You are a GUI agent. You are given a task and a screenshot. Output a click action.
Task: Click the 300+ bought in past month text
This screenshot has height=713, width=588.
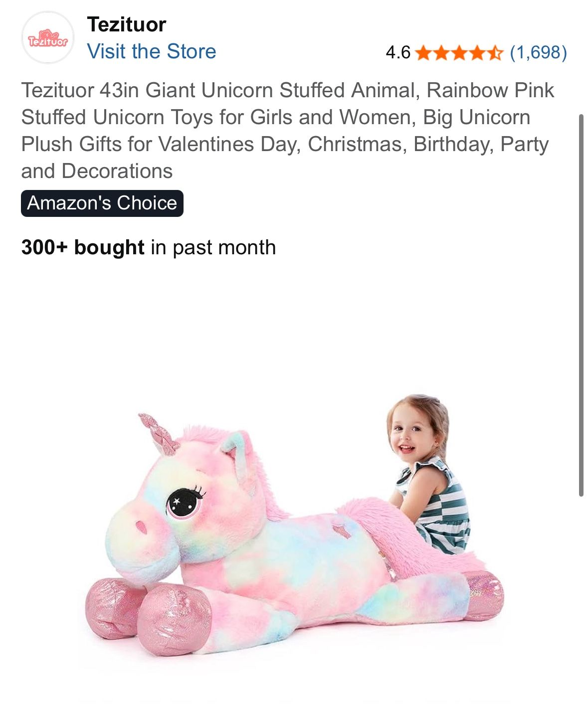pos(149,247)
